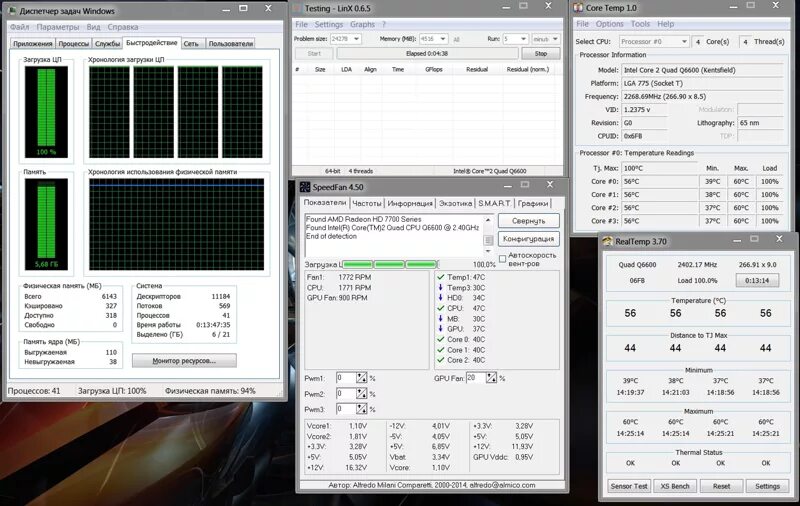The image size is (800, 506).
Task: Open the Tools menu in Core Temp
Action: (640, 24)
